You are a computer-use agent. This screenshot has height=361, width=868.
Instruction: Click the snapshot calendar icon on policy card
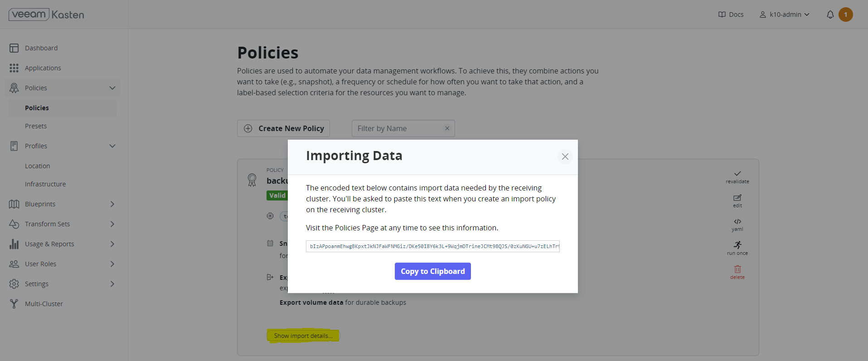[270, 244]
